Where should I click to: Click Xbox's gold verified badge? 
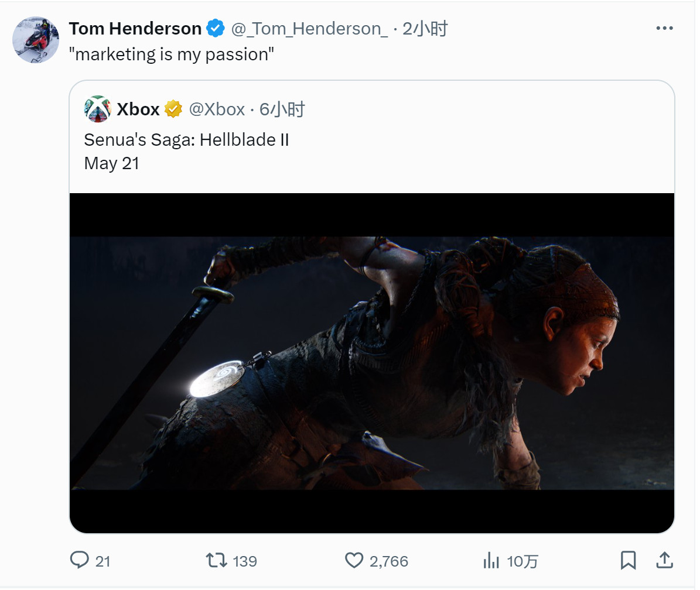[x=173, y=109]
